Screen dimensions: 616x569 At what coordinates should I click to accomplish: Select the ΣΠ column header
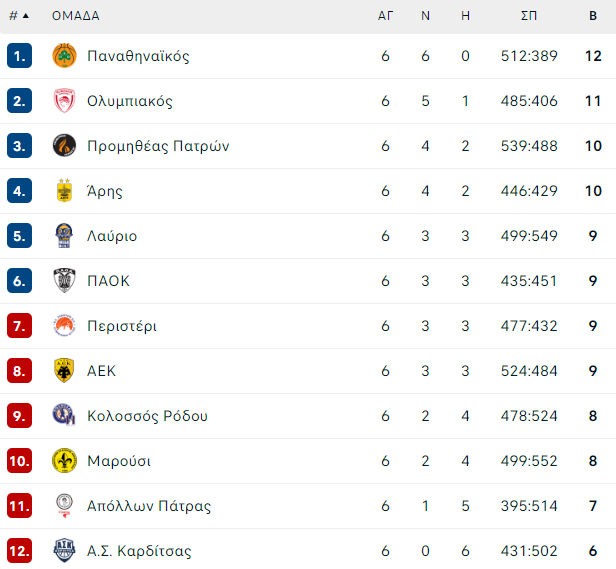pos(529,16)
